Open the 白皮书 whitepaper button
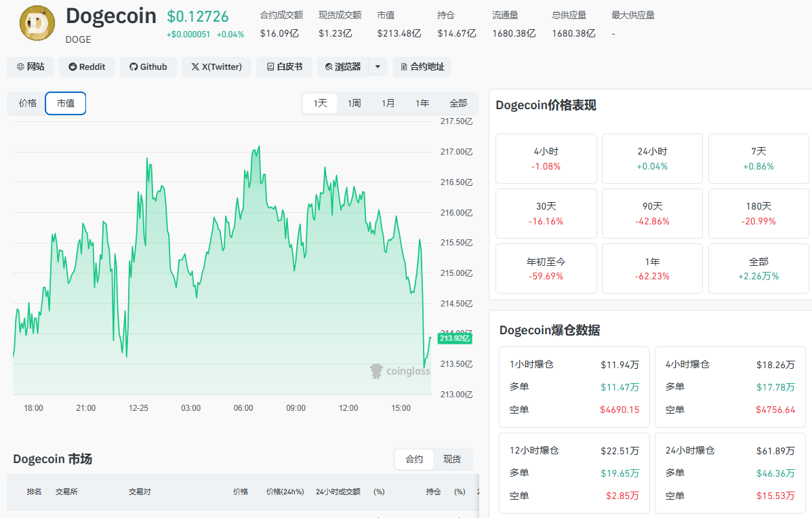This screenshot has width=812, height=518. (284, 67)
